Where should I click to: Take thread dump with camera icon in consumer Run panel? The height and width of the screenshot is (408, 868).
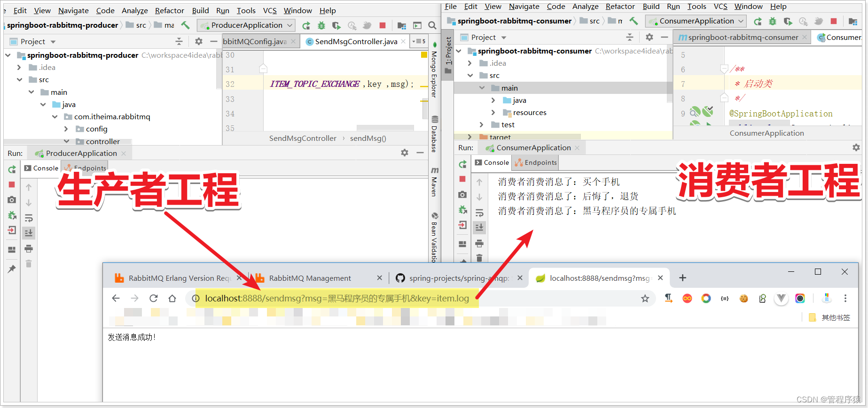[463, 194]
